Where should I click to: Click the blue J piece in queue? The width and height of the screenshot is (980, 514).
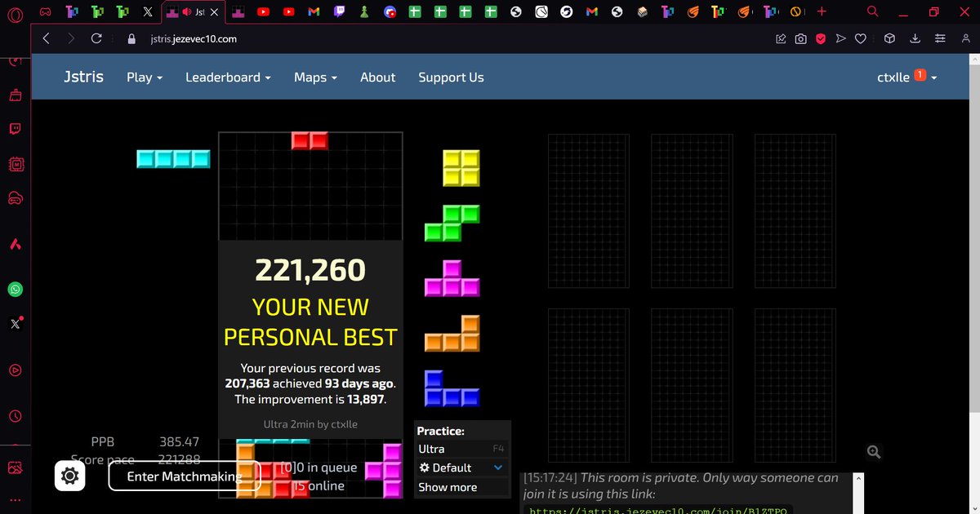(452, 388)
